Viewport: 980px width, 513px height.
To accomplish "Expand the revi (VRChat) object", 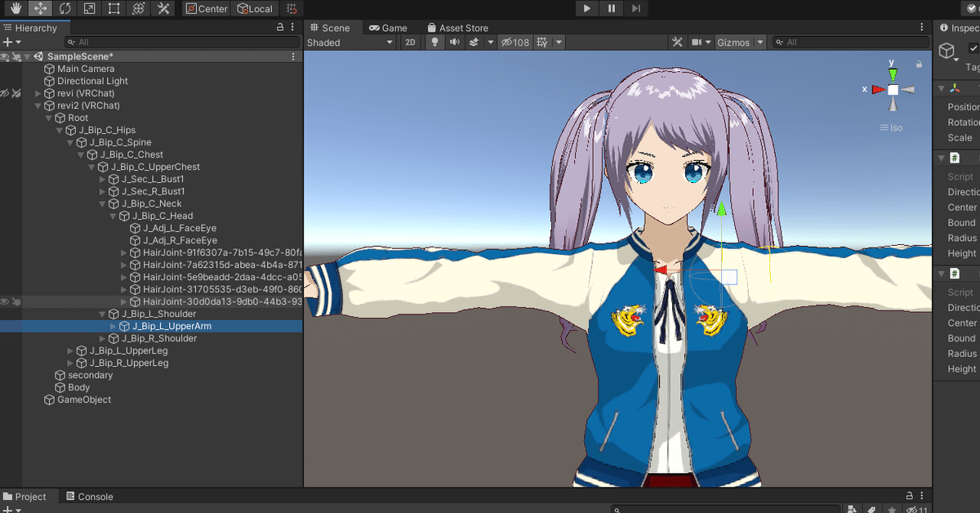I will click(x=38, y=94).
